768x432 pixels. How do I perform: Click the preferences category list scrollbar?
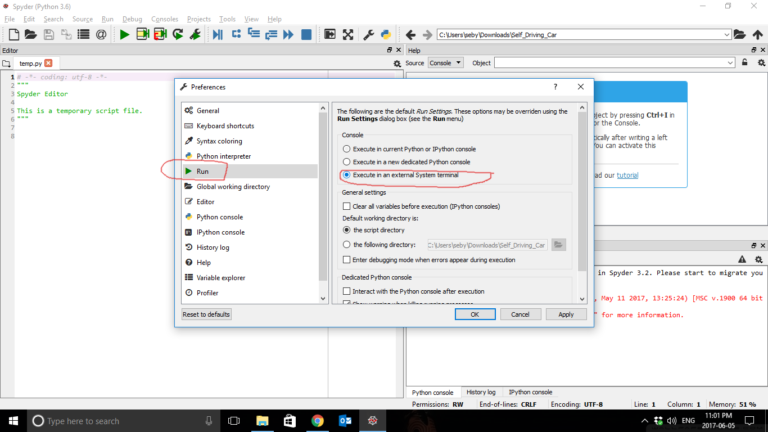[323, 197]
